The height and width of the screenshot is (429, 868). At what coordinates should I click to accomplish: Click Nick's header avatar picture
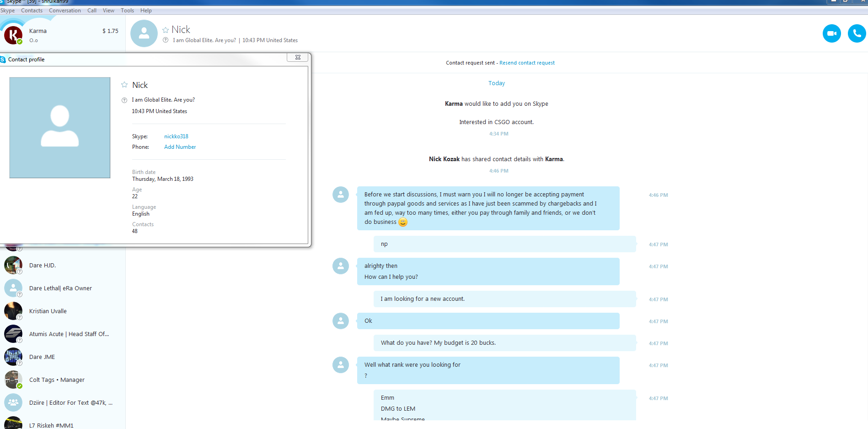coord(144,33)
